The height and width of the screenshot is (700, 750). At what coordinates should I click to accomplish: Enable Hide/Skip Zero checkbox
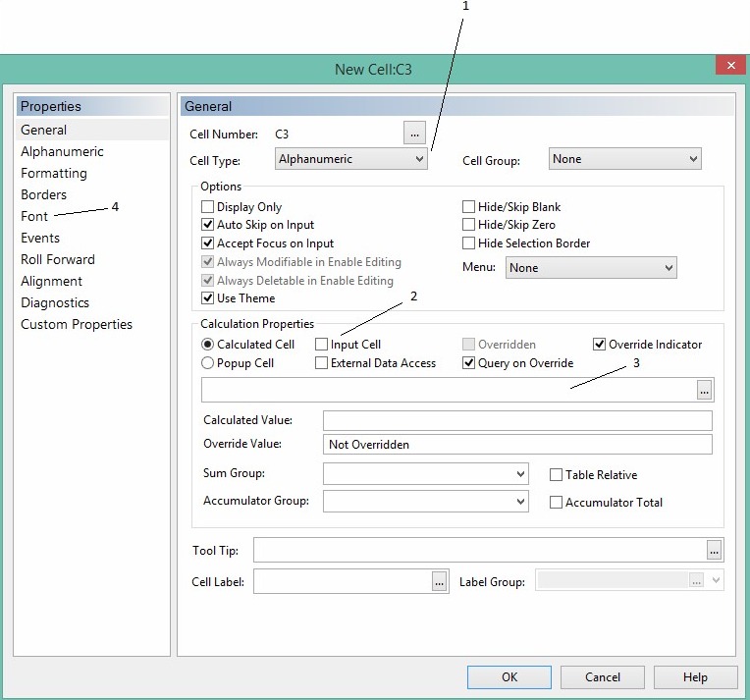[469, 225]
